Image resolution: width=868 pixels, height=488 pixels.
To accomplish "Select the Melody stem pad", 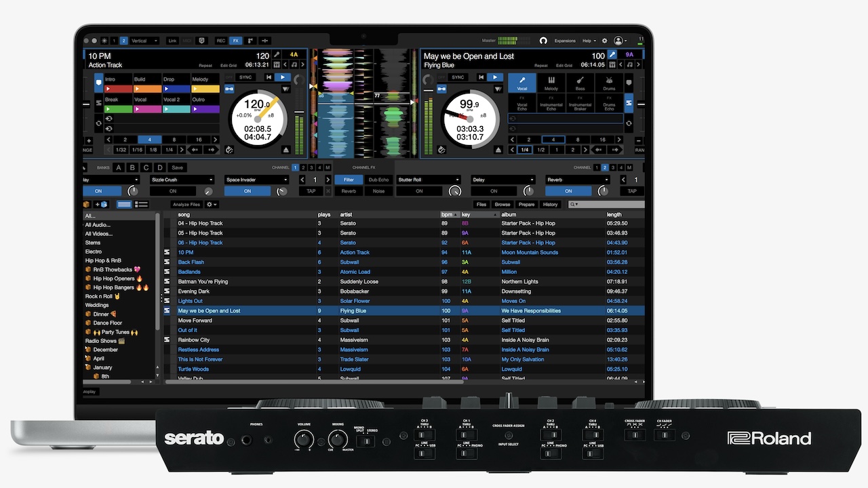I will 551,83.
